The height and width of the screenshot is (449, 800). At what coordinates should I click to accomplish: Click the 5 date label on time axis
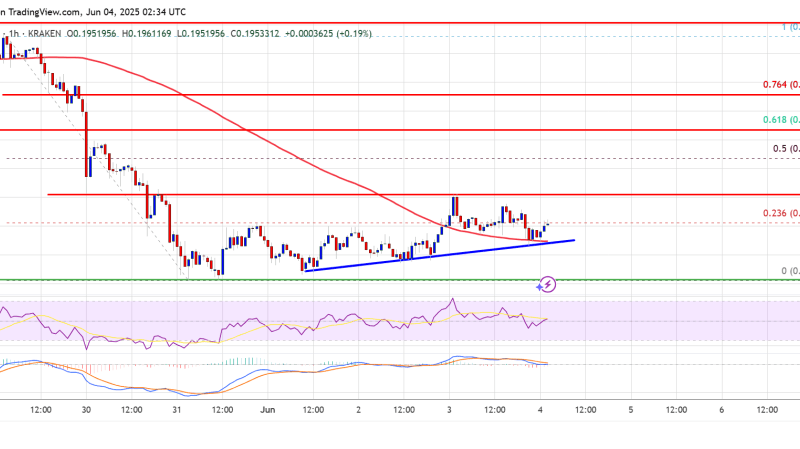(631, 410)
